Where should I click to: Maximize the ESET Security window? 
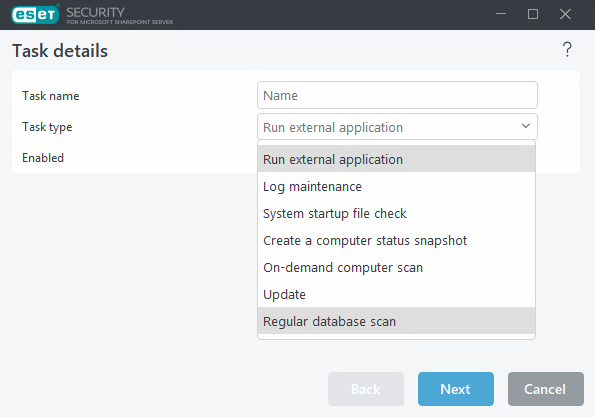coord(533,14)
